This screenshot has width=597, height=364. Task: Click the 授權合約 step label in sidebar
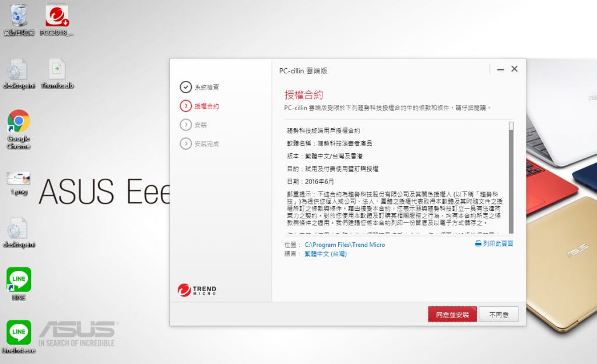pyautogui.click(x=207, y=106)
